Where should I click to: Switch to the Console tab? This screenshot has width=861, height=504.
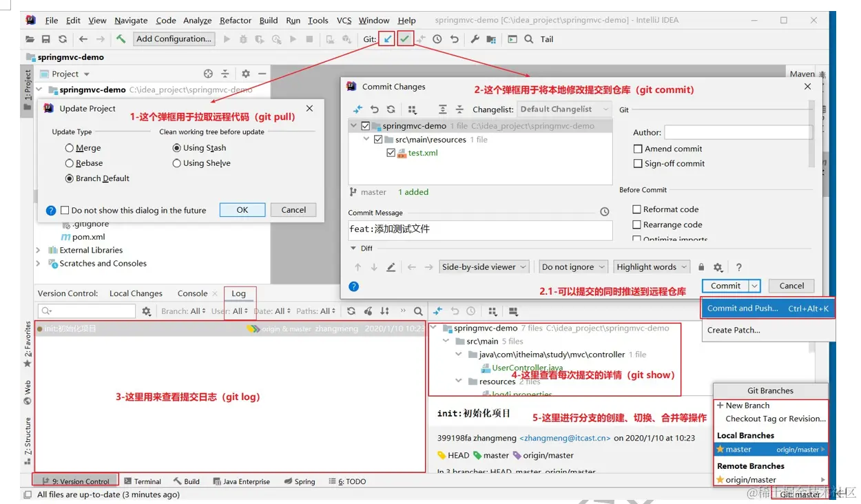(192, 293)
